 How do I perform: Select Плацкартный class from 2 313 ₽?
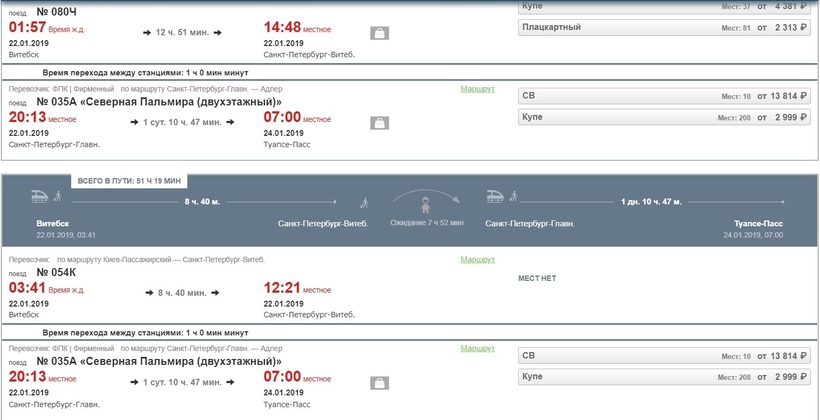(664, 27)
